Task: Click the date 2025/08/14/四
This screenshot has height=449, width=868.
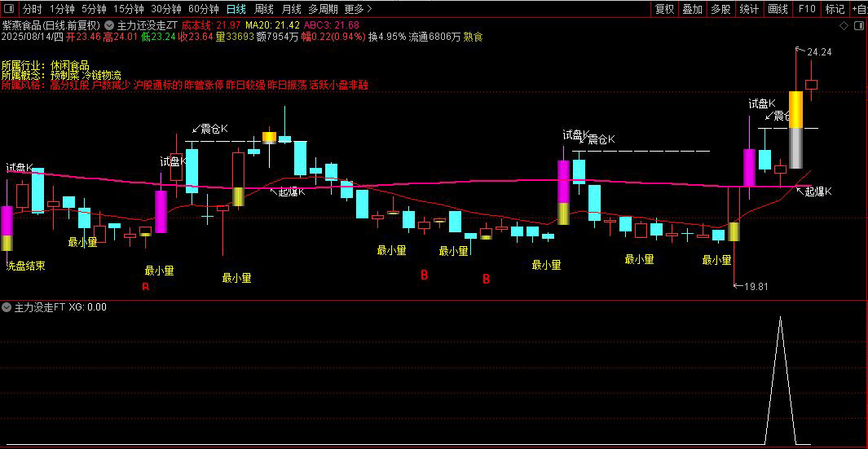Action: (x=33, y=37)
